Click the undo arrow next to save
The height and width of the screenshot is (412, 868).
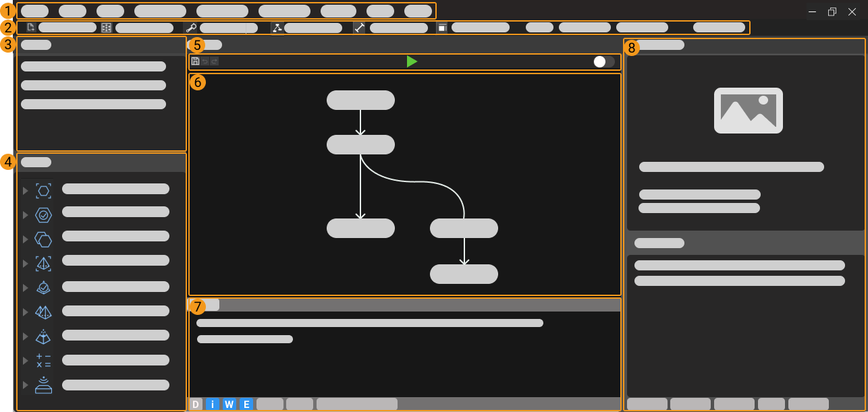click(x=205, y=61)
